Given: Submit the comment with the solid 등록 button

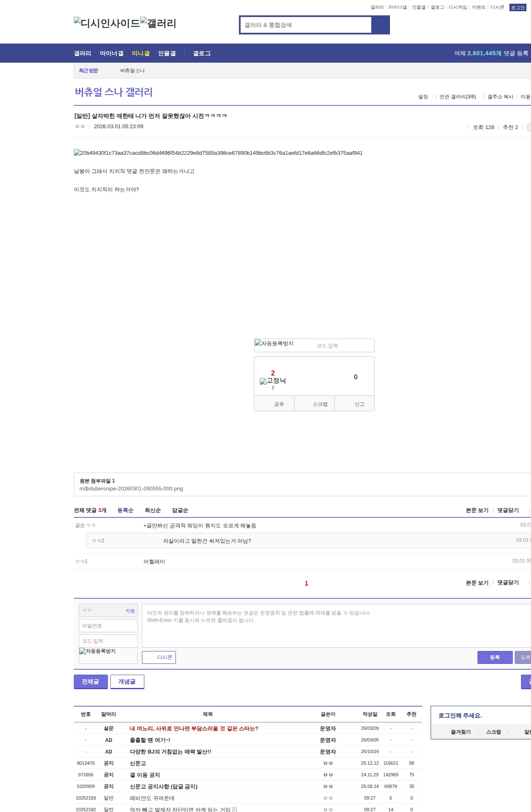Looking at the screenshot, I should click(x=495, y=657).
